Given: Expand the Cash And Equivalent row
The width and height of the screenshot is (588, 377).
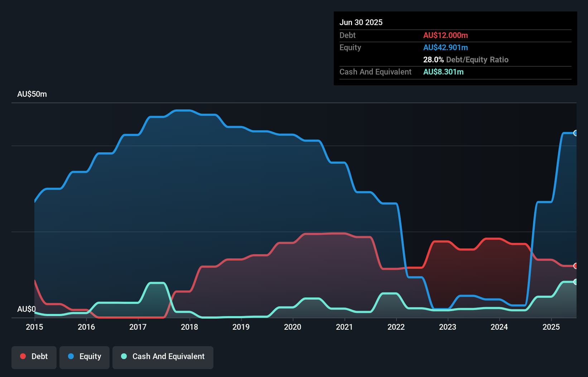Looking at the screenshot, I should point(375,72).
